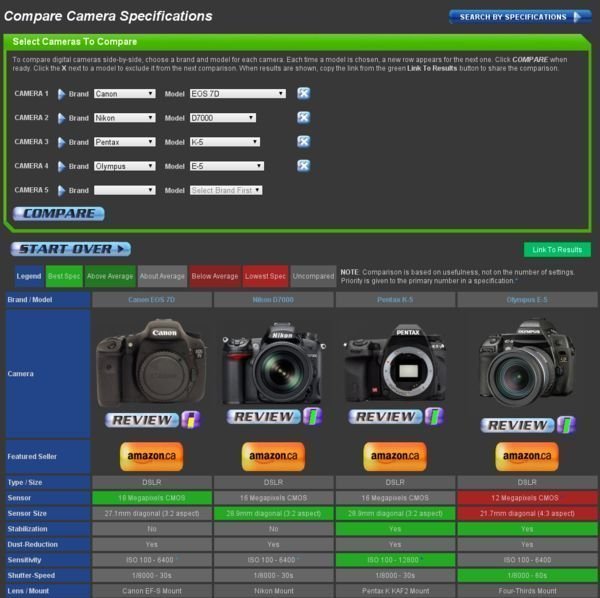The height and width of the screenshot is (598, 600).
Task: Click the Stabilization row label
Action: [48, 529]
